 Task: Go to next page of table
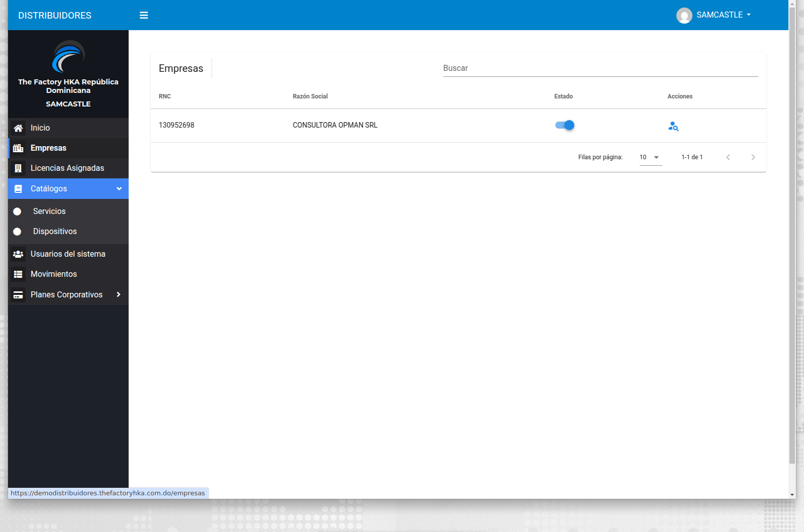tap(753, 157)
